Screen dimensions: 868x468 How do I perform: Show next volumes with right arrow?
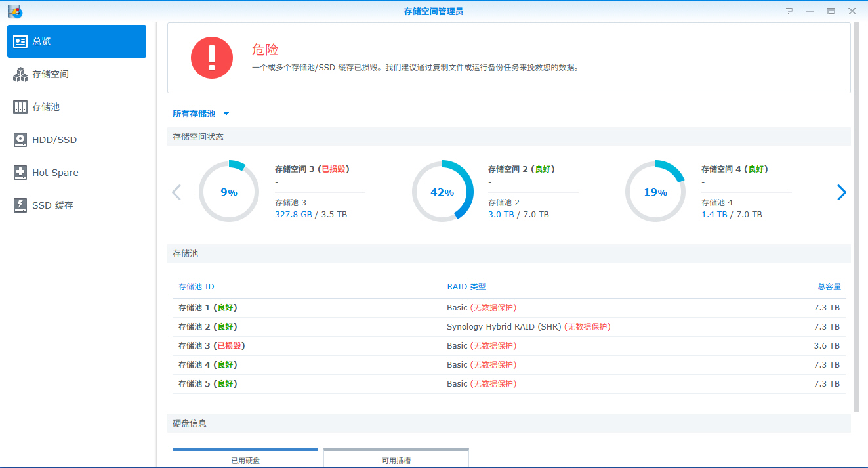coord(841,192)
